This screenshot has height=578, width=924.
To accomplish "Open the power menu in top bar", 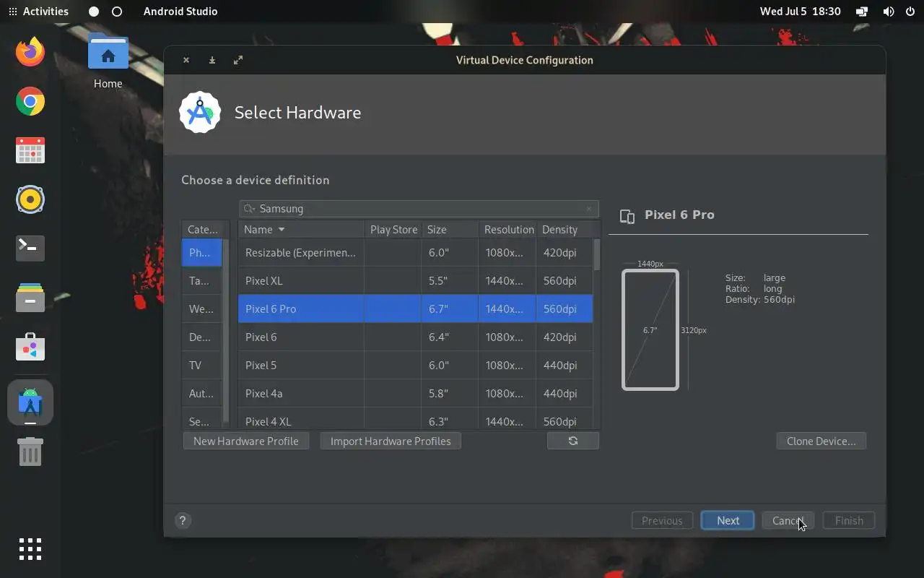I will (910, 12).
